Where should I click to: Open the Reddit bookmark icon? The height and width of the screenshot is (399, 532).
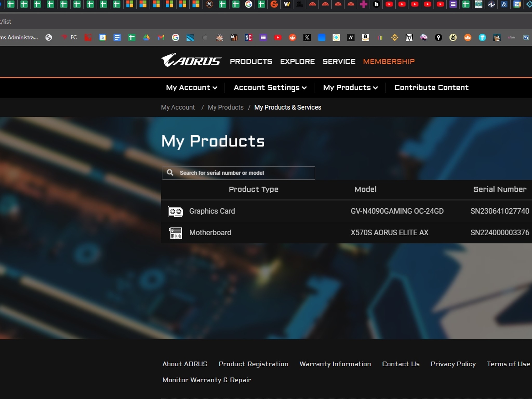click(292, 38)
